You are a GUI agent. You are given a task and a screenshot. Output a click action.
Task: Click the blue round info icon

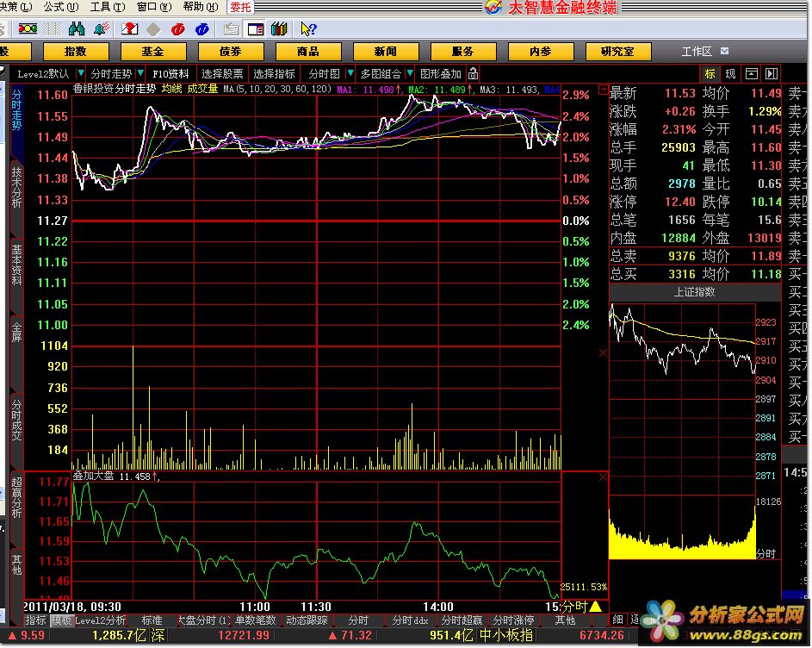(202, 29)
